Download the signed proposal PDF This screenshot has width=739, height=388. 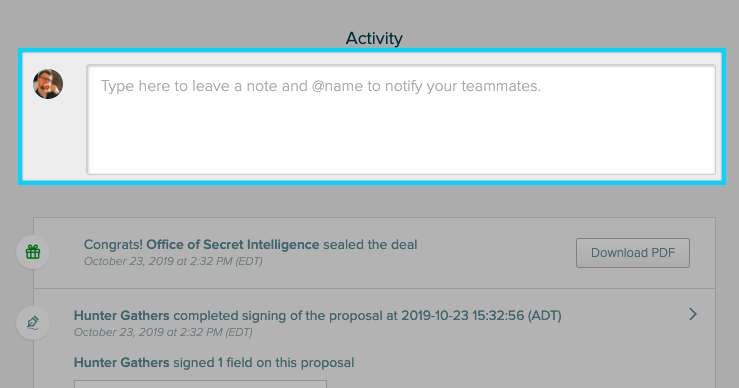632,253
